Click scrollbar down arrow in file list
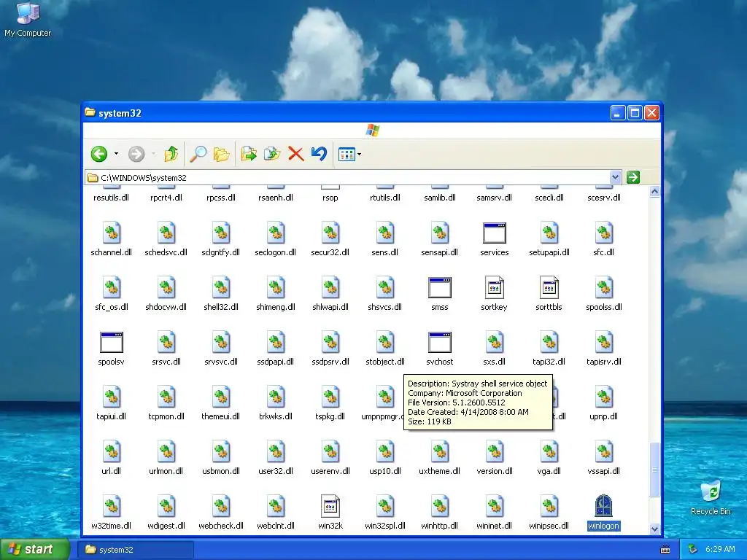Screen dimensions: 747x560 point(654,529)
